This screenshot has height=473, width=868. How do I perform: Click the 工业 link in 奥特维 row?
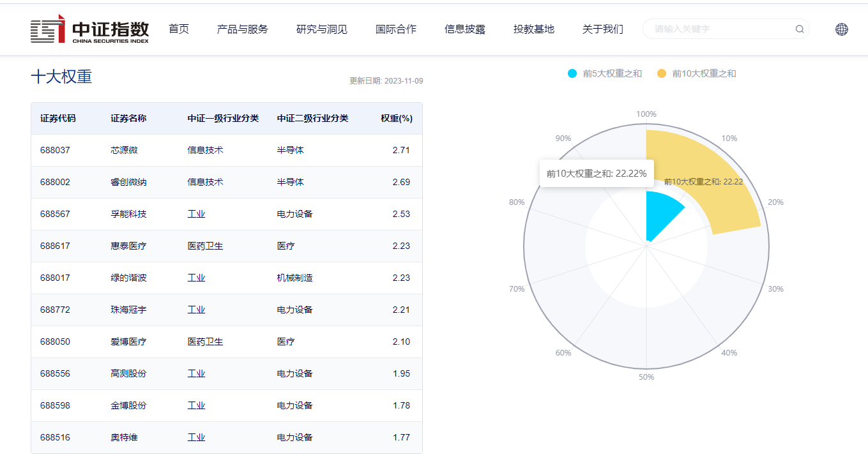196,437
